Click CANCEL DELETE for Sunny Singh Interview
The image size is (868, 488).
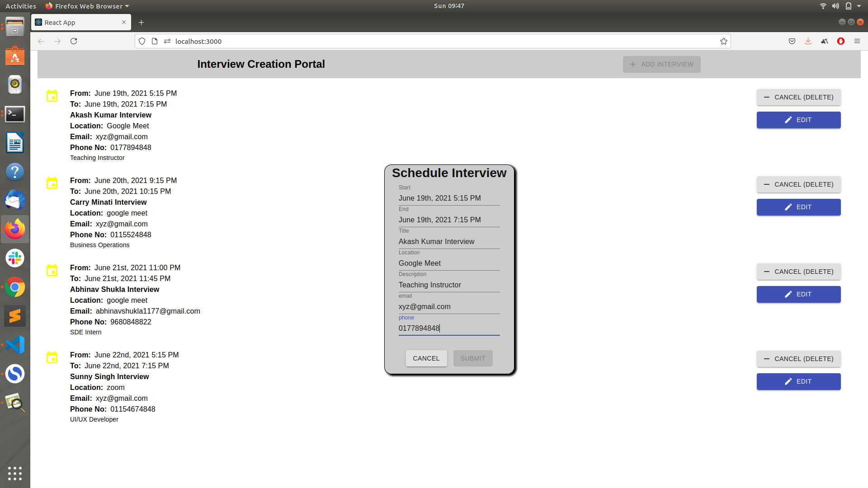[x=797, y=358]
